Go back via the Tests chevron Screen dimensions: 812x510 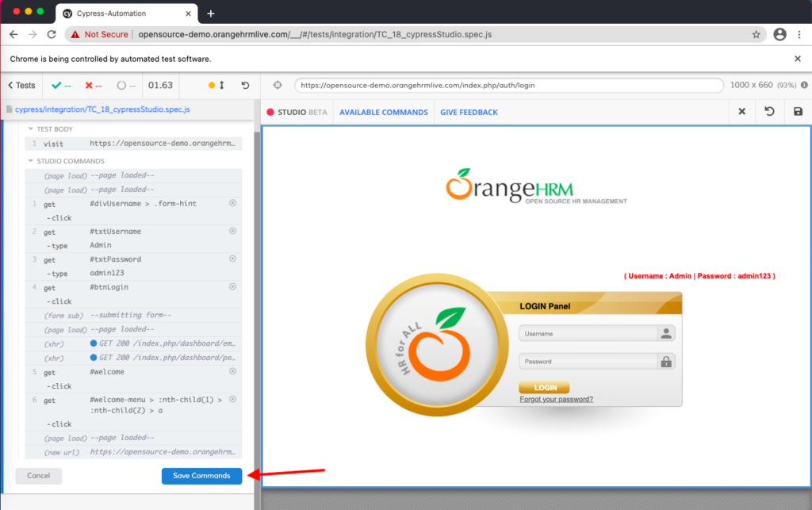21,86
